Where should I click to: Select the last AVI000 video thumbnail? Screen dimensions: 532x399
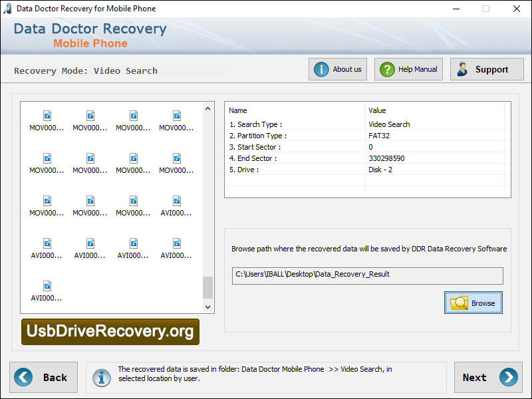pos(47,293)
